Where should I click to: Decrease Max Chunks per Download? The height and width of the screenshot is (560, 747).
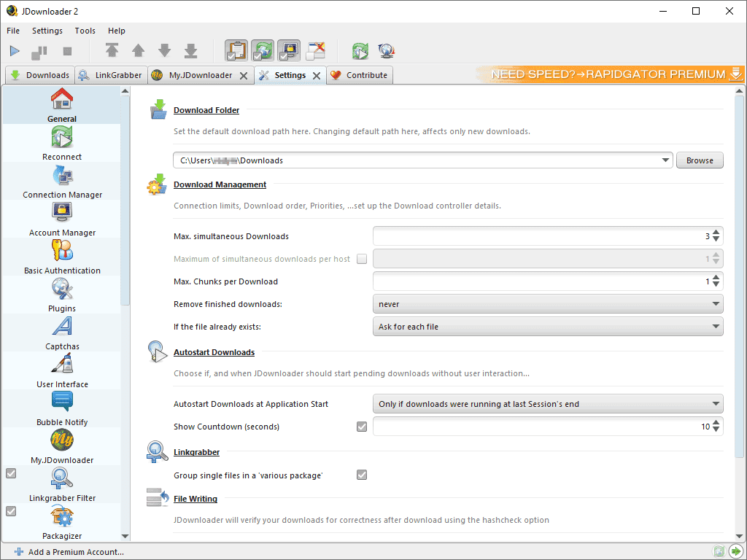(716, 284)
